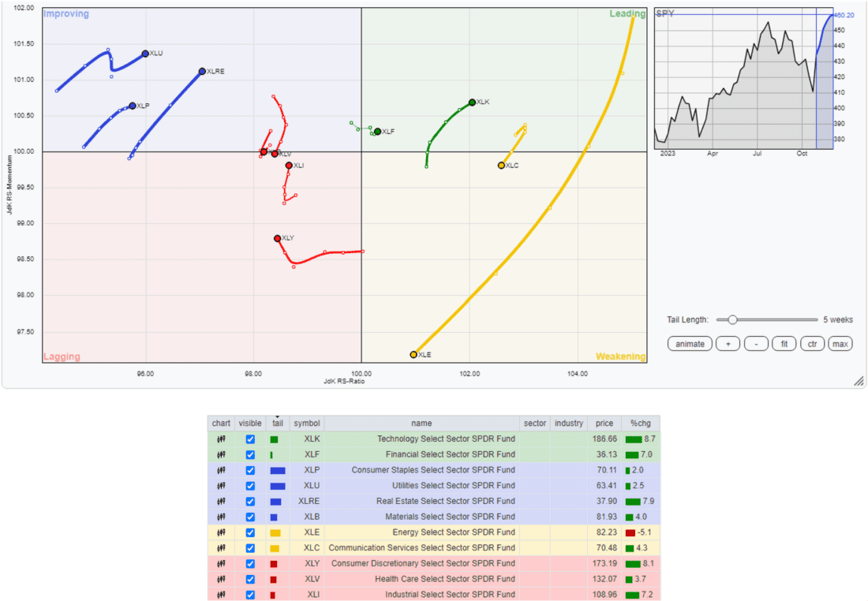Viewport: 868px width, 601px height.
Task: Click the XLF chart icon
Action: pos(221,454)
